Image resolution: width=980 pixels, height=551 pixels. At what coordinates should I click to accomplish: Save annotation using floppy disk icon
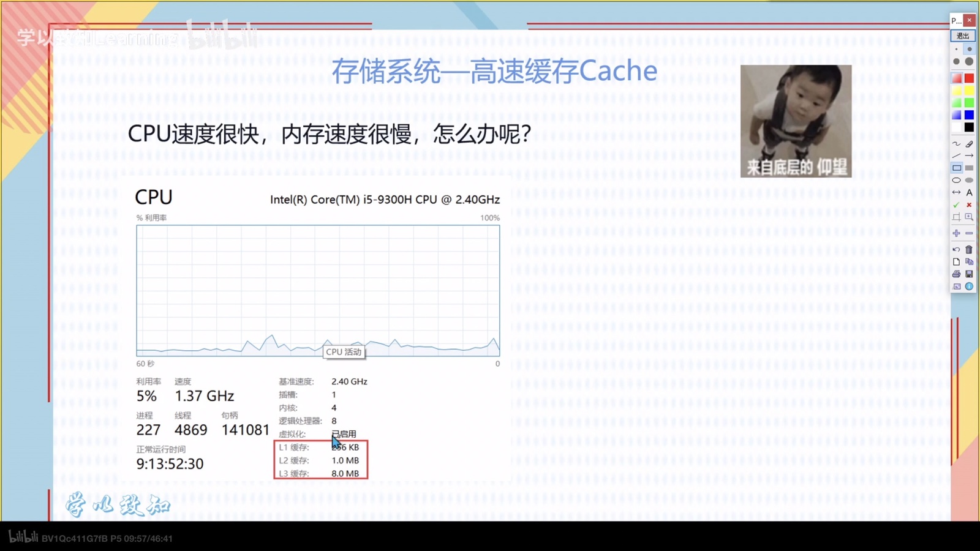tap(969, 274)
